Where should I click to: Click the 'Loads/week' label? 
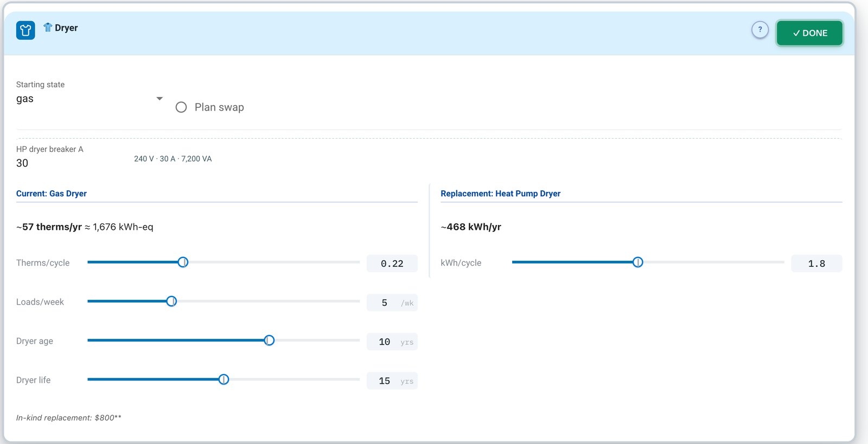point(40,302)
